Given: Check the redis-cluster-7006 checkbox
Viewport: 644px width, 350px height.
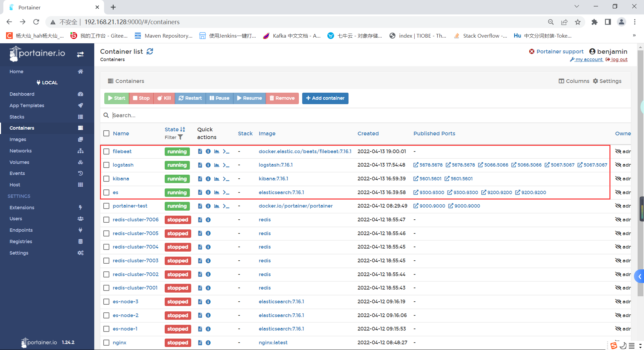Looking at the screenshot, I should [x=106, y=220].
